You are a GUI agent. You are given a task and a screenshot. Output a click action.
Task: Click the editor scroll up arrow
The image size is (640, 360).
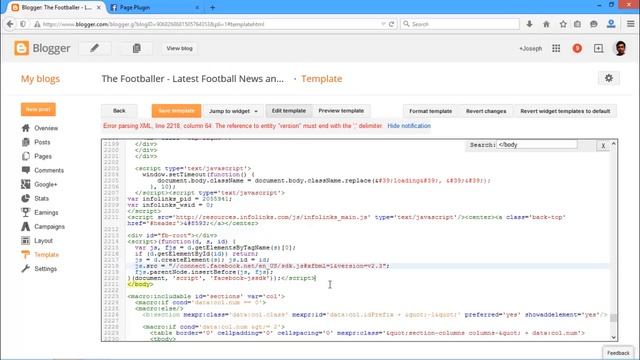click(613, 144)
